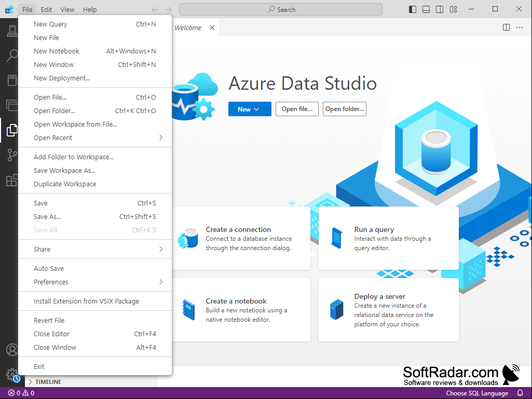
Task: Select New Query from the File menu
Action: (95, 24)
